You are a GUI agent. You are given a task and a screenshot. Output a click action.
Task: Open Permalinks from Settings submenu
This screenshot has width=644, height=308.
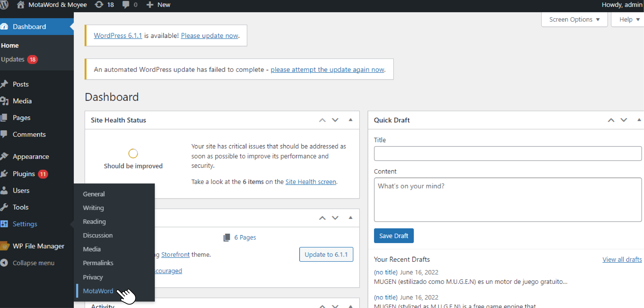click(x=98, y=263)
